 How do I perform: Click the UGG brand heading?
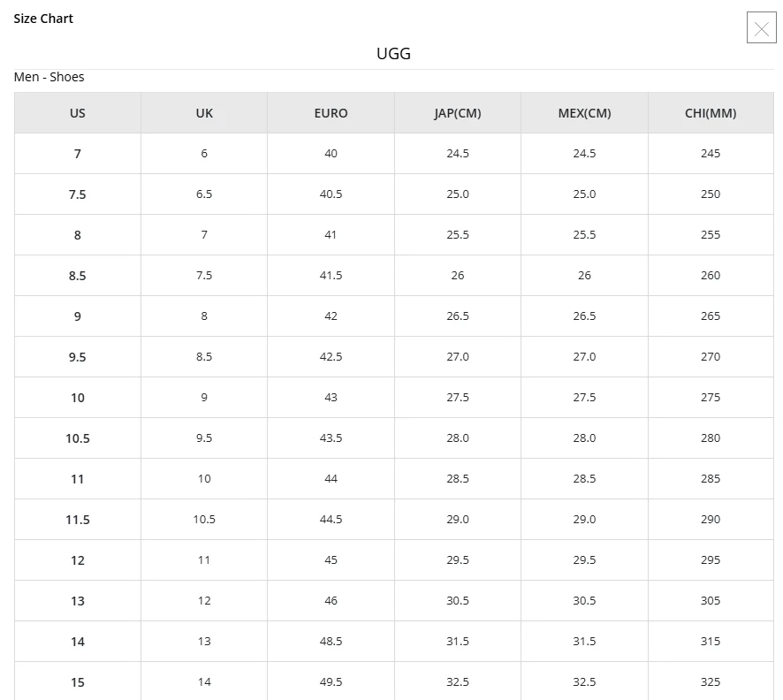(x=393, y=54)
